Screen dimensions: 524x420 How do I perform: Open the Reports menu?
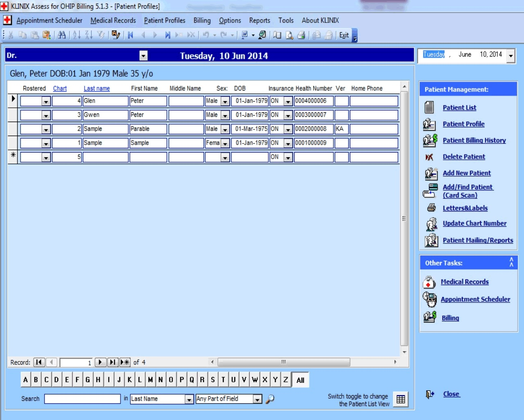[260, 20]
